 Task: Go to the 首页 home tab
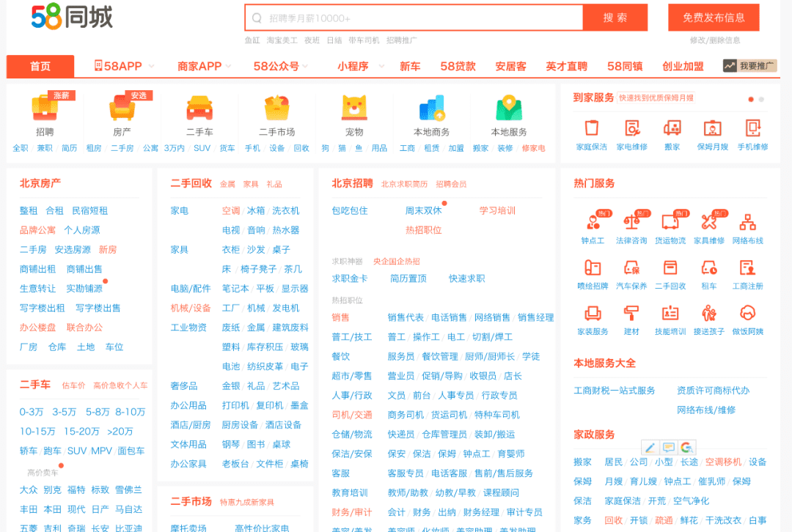tap(40, 66)
